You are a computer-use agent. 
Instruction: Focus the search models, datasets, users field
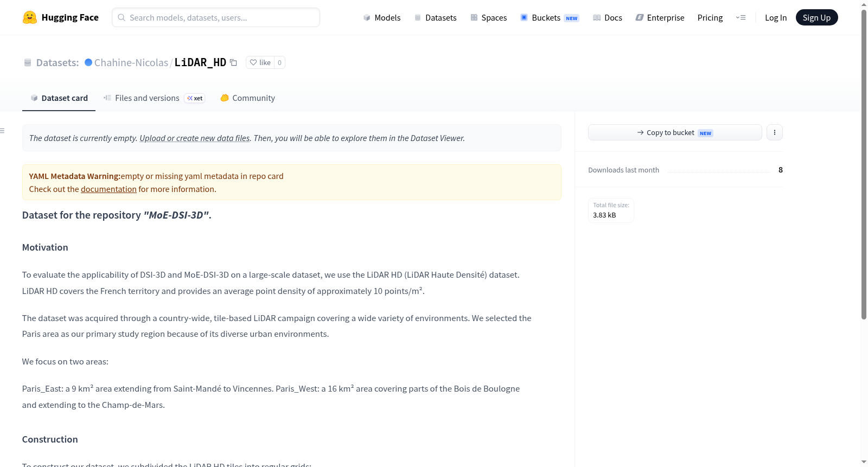point(216,17)
